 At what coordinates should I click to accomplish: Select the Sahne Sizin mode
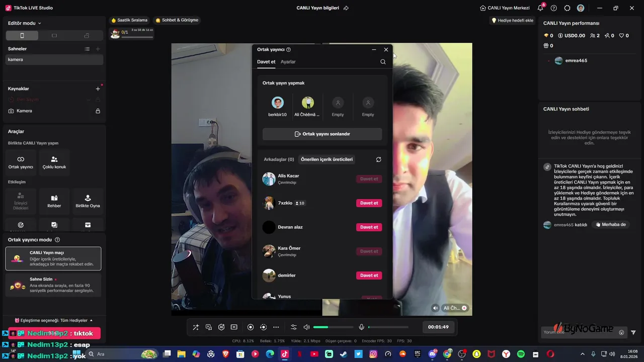pyautogui.click(x=53, y=285)
